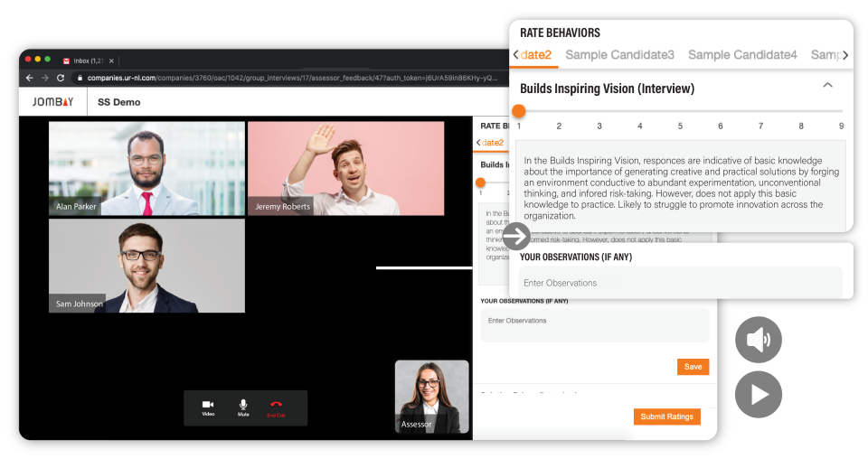Click the gray play button icon
Screen dimensions: 868x468
pos(759,395)
